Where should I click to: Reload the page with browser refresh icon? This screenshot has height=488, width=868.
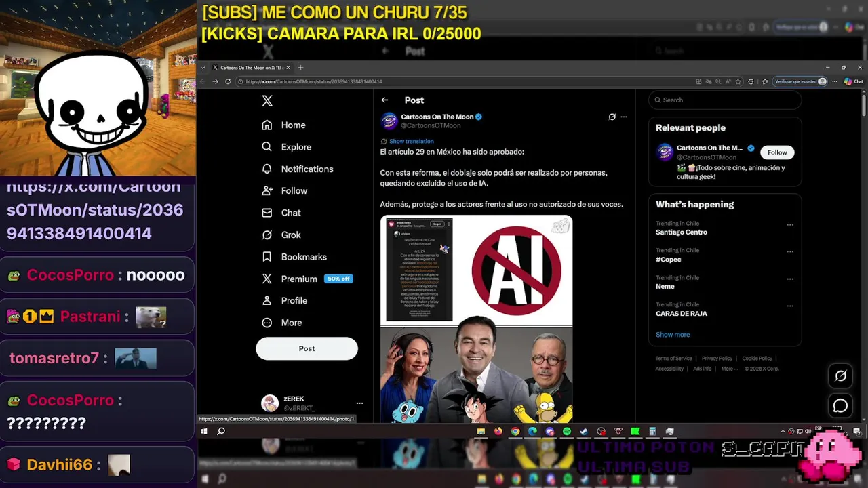coord(228,81)
